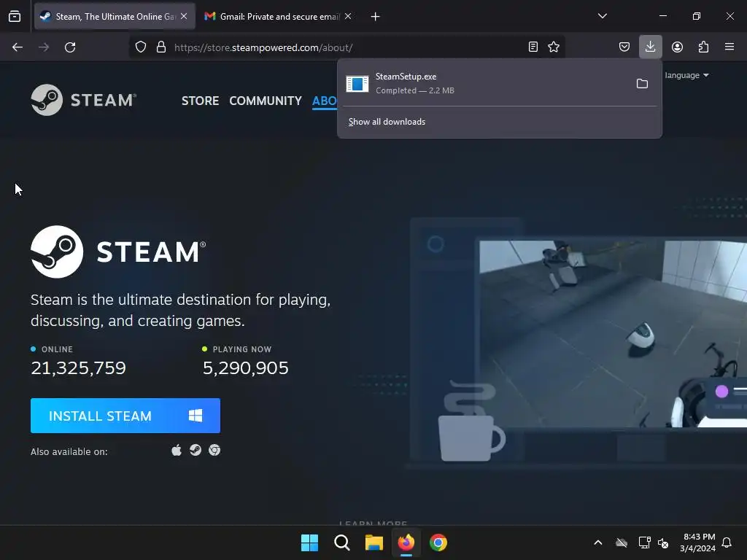Click the address bar URL field

pos(348,47)
